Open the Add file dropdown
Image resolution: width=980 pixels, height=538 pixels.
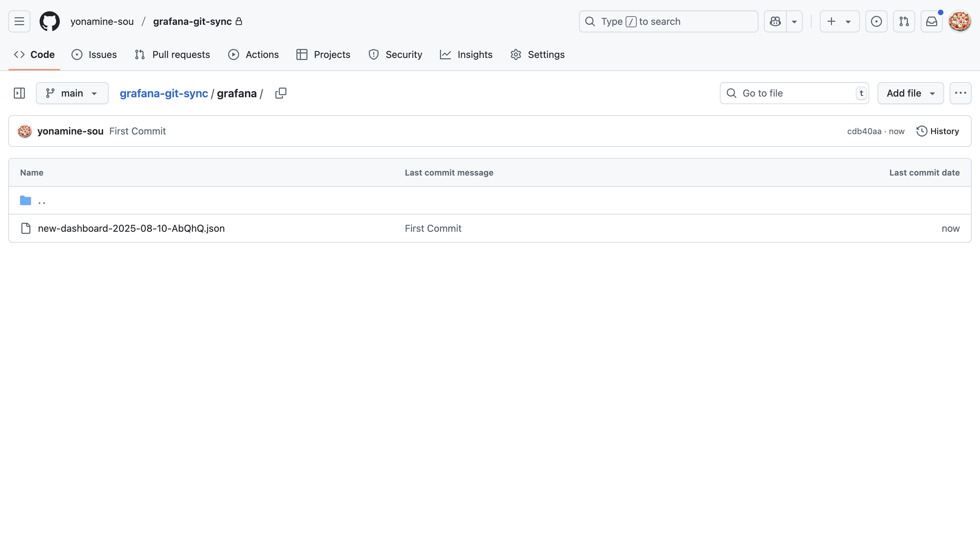pyautogui.click(x=911, y=93)
